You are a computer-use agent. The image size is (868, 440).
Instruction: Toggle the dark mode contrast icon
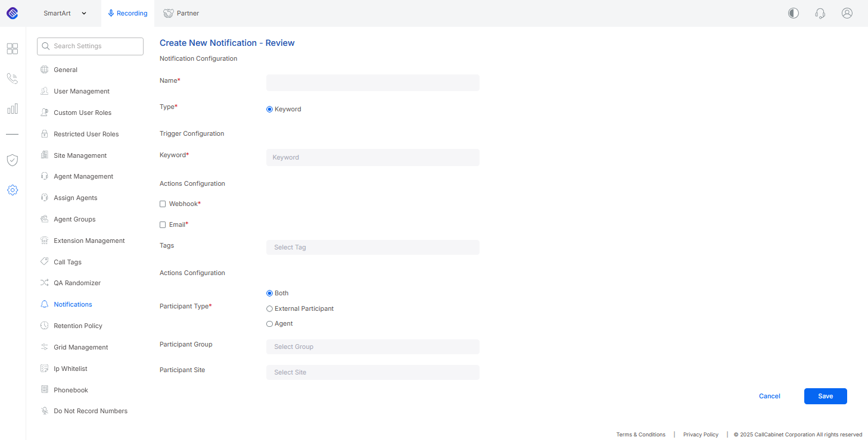(x=794, y=13)
